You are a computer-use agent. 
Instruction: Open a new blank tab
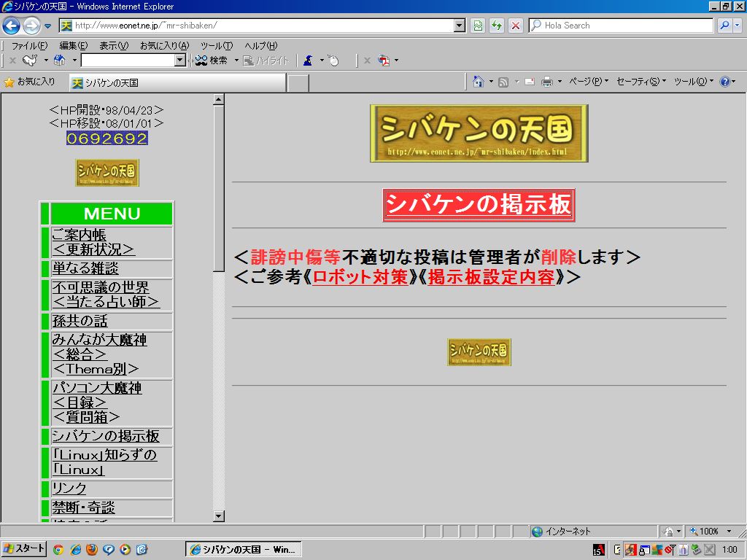pos(298,83)
